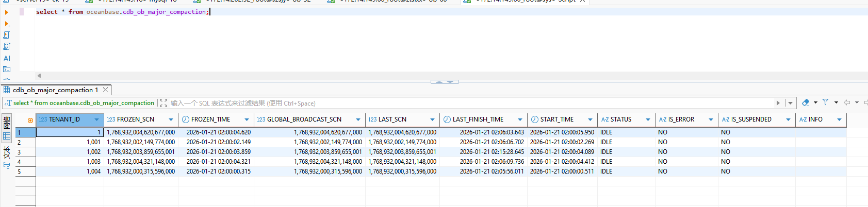Run the SQL statement with execute arrow
This screenshot has height=207, width=868.
(x=7, y=12)
